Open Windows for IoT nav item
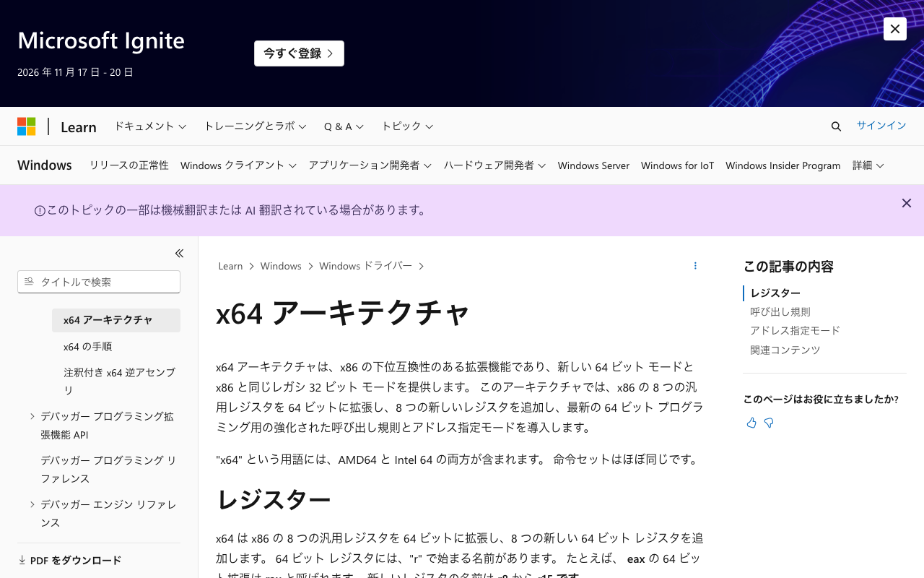This screenshot has width=924, height=578. (677, 165)
